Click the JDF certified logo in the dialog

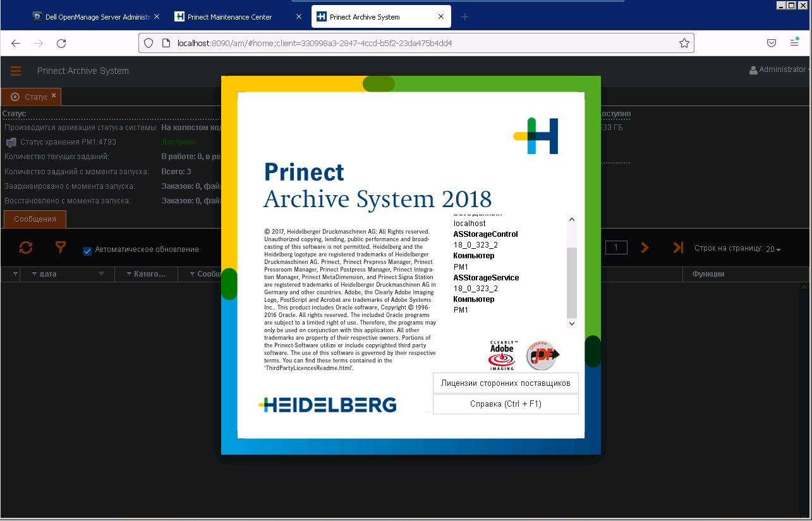(x=542, y=356)
